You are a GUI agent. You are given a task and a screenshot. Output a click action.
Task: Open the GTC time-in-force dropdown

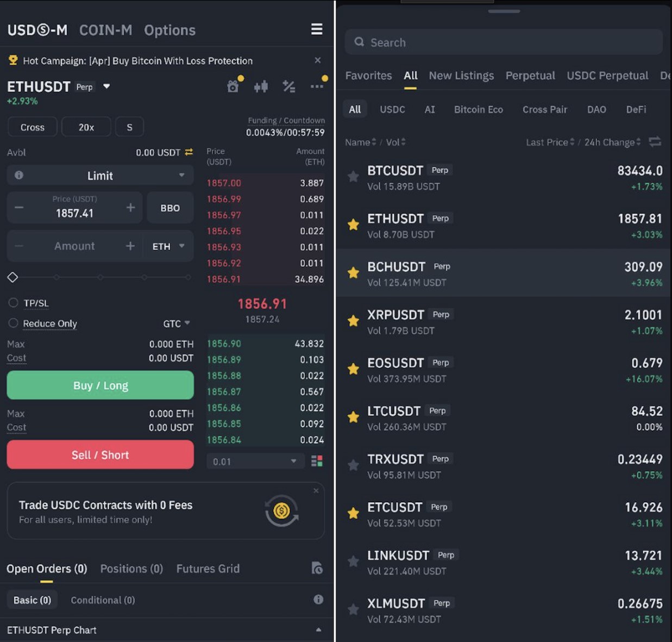pos(177,323)
